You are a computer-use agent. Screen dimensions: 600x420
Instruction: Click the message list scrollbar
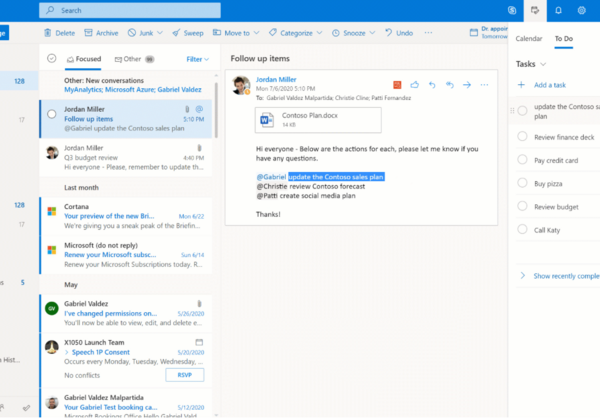tap(216, 109)
